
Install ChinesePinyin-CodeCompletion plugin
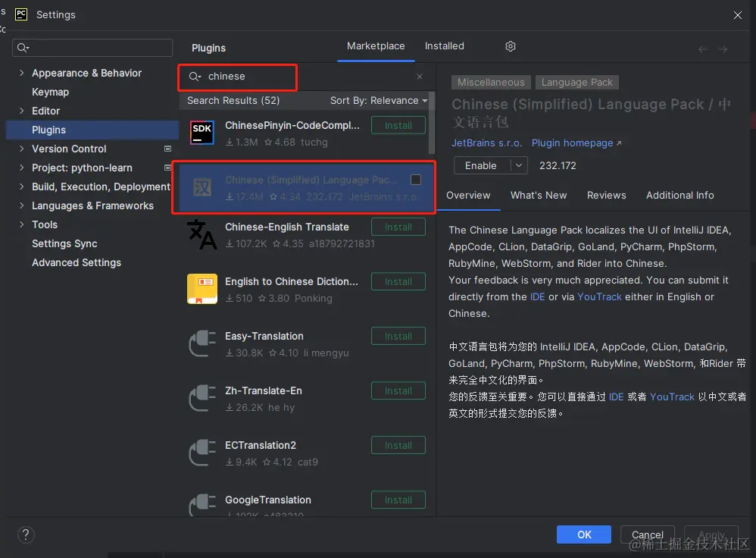point(398,126)
